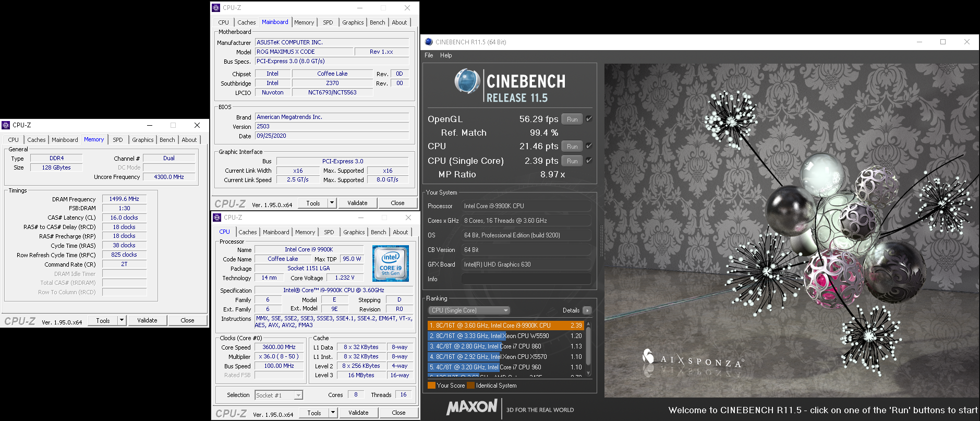Click the Core Voltage value 1.232 V

coord(345,278)
